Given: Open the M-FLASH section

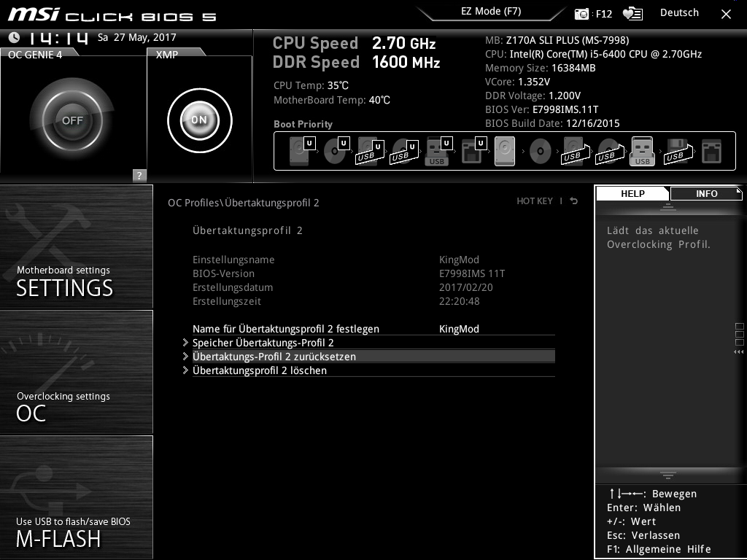Looking at the screenshot, I should click(x=76, y=497).
